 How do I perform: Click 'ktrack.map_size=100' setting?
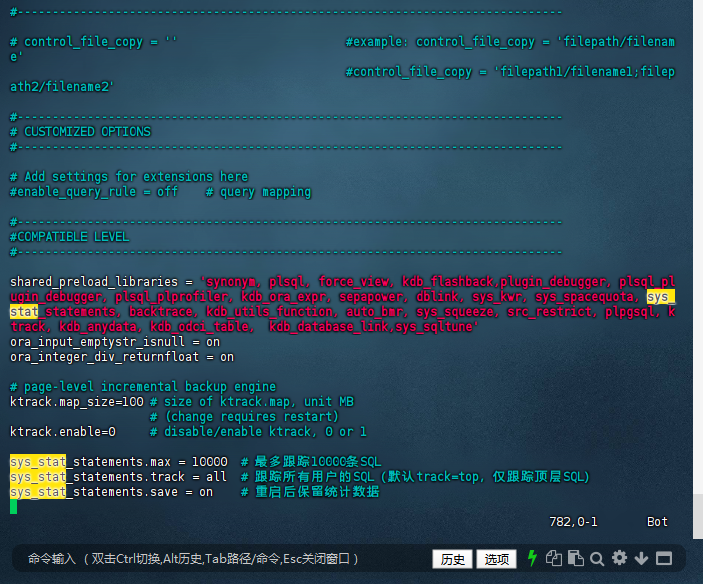coord(77,402)
